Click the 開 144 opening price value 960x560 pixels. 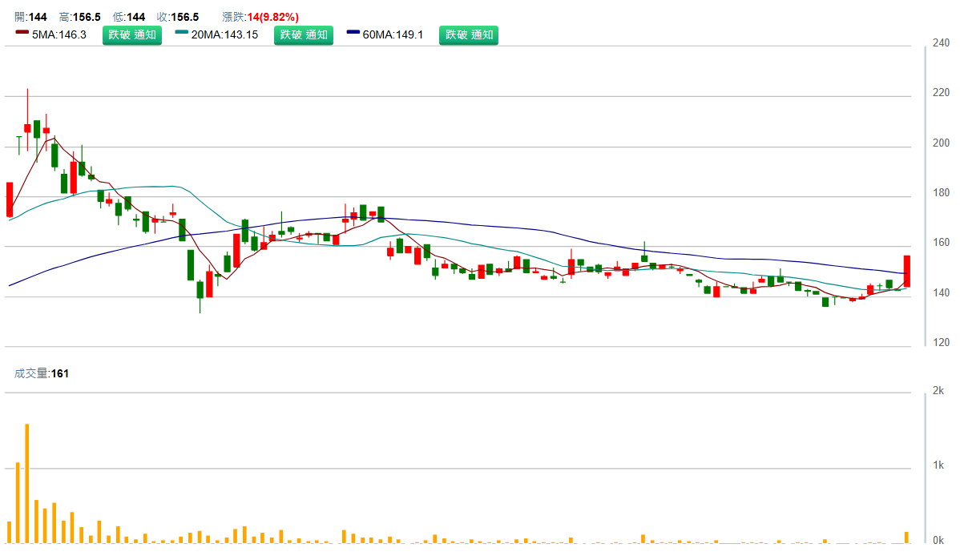[37, 17]
